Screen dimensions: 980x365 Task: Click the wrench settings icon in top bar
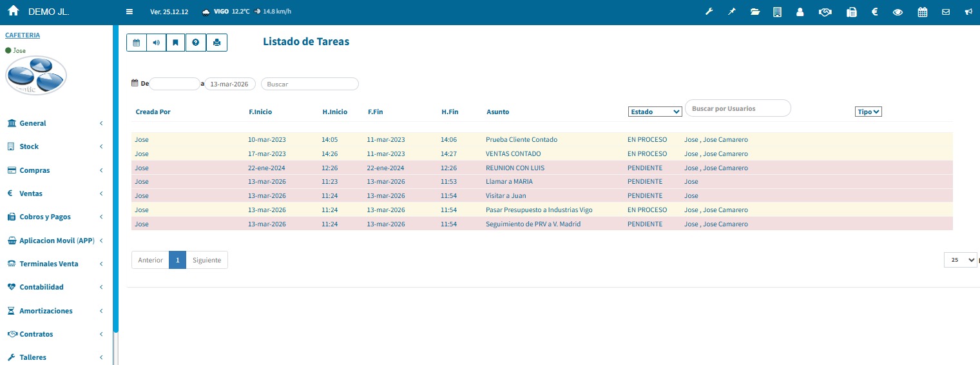tap(709, 12)
